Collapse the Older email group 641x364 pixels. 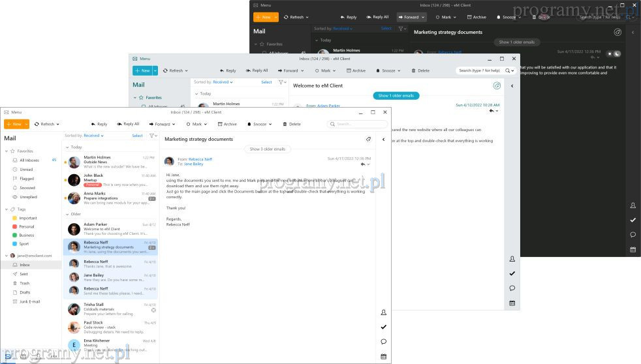click(x=67, y=214)
